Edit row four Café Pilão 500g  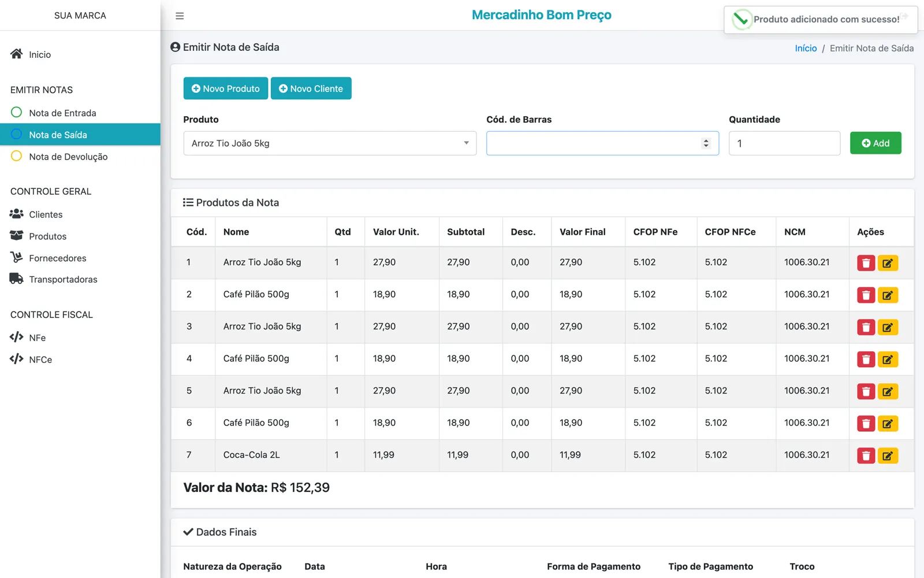click(x=888, y=360)
